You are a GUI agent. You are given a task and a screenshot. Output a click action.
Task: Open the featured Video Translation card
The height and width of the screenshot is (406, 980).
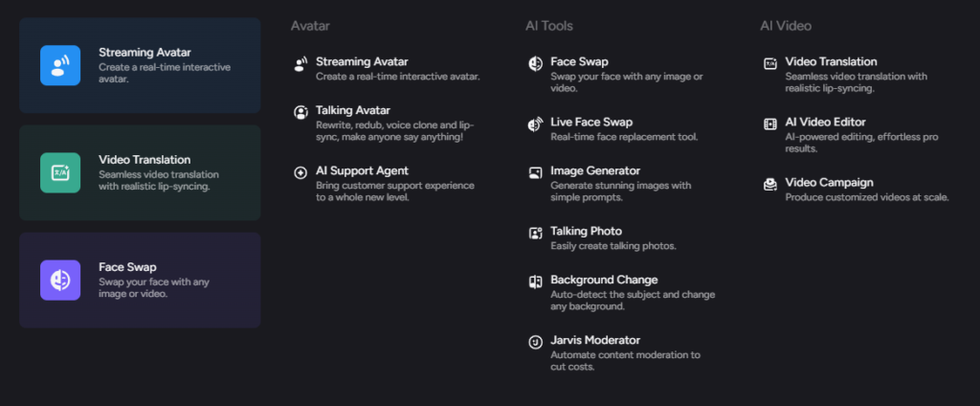click(x=140, y=172)
